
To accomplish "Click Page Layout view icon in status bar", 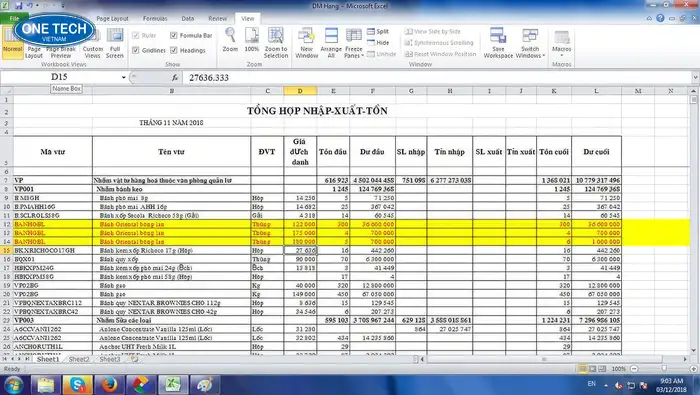I will coord(592,369).
